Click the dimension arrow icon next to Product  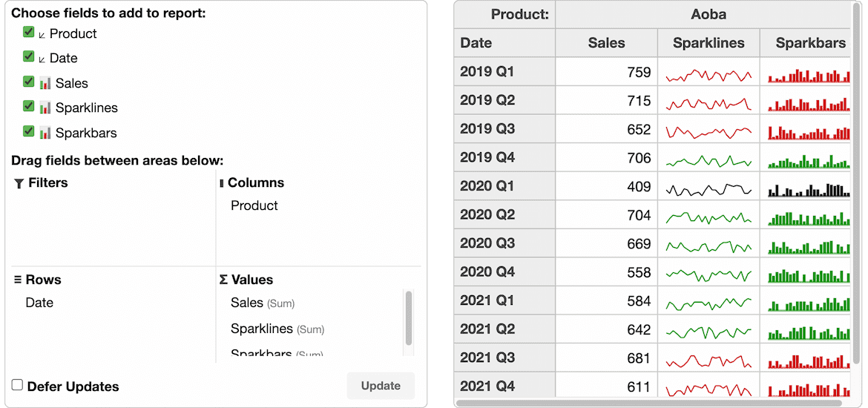click(x=42, y=35)
